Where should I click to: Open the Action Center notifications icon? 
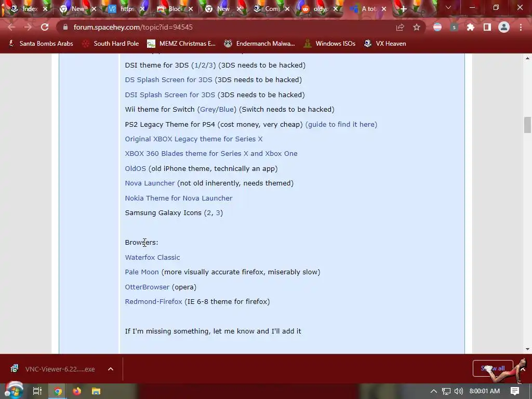[515, 391]
